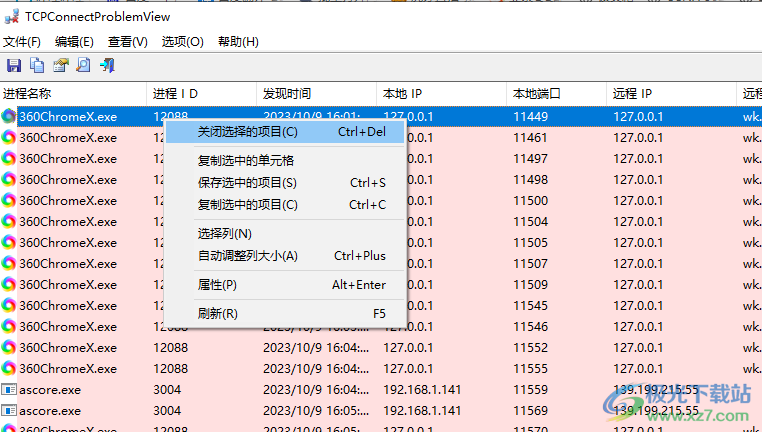Image resolution: width=762 pixels, height=432 pixels.
Task: Click the 360ChromeX icon in port 11555 row
Action: pos(8,368)
